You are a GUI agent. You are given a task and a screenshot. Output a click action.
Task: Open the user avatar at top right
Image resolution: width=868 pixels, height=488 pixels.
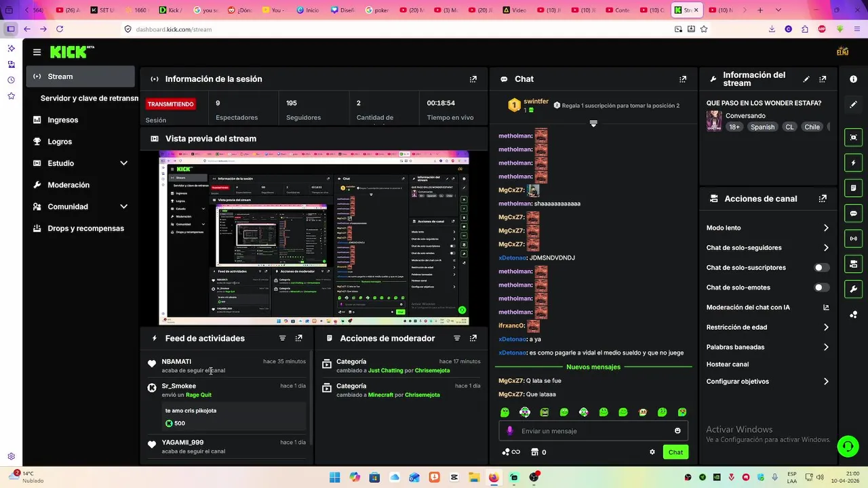click(x=843, y=52)
